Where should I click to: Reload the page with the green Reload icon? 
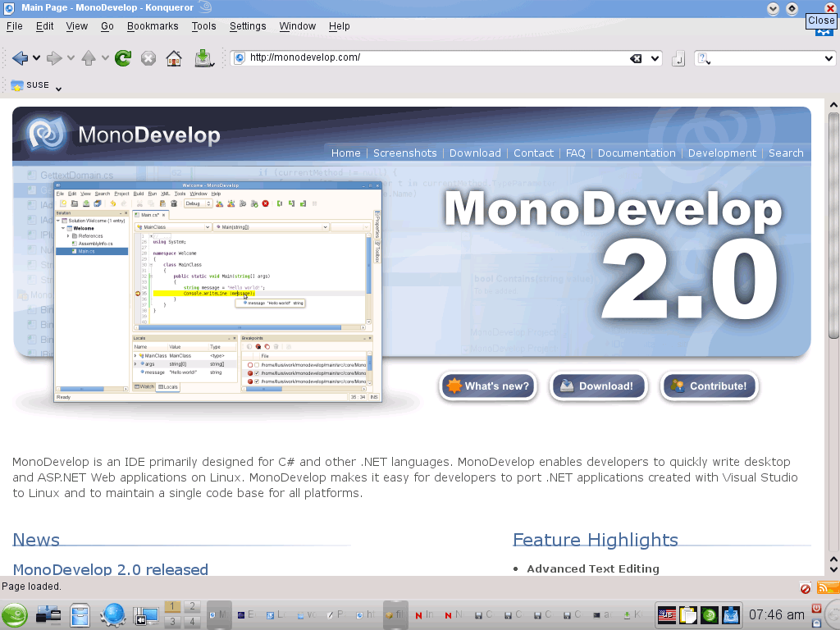click(x=123, y=58)
